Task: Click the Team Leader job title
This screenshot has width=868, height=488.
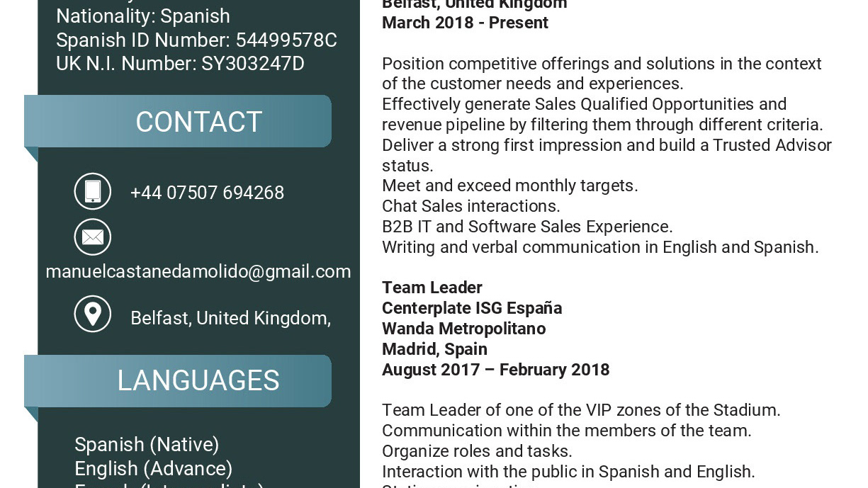Action: coord(432,288)
